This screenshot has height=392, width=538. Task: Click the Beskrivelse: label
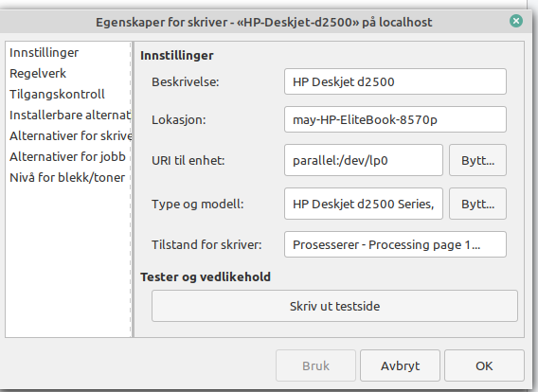pyautogui.click(x=186, y=82)
